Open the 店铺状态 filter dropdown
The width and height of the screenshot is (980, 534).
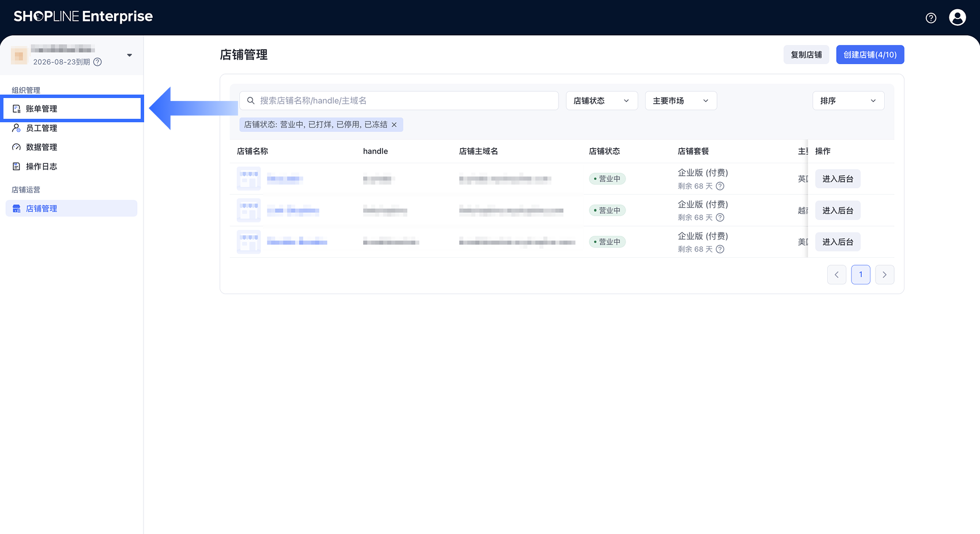click(x=602, y=101)
